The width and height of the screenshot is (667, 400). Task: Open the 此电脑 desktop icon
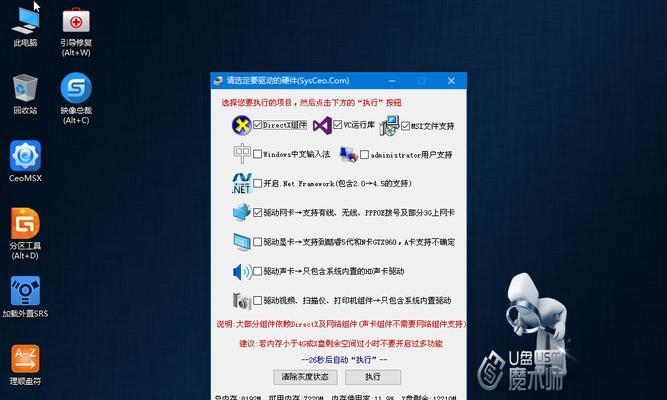coord(26,26)
